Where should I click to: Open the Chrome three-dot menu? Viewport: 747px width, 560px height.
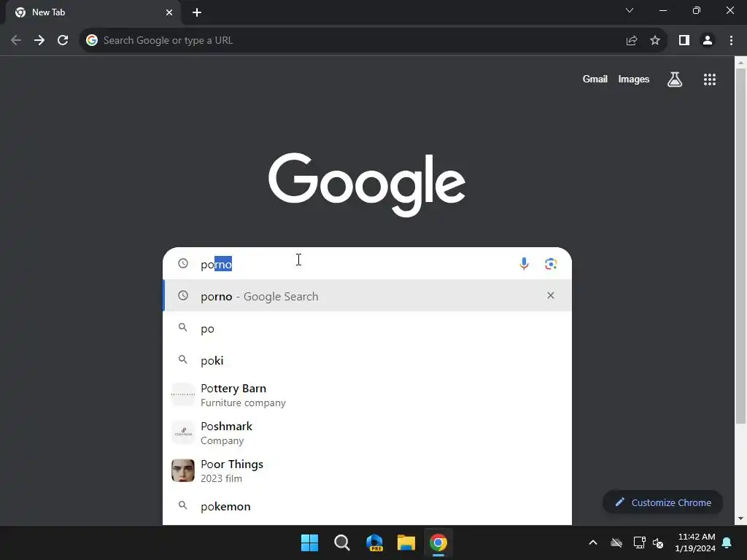pos(731,41)
